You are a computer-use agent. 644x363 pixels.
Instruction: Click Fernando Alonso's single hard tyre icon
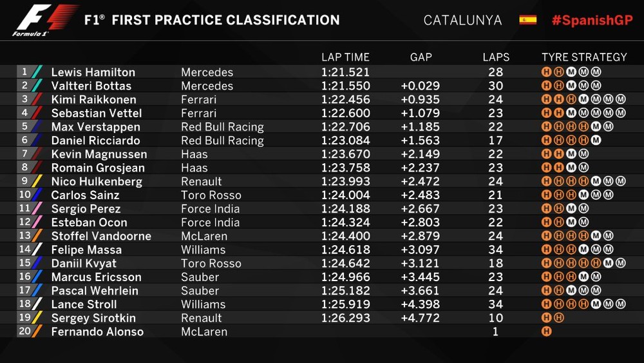(x=547, y=331)
